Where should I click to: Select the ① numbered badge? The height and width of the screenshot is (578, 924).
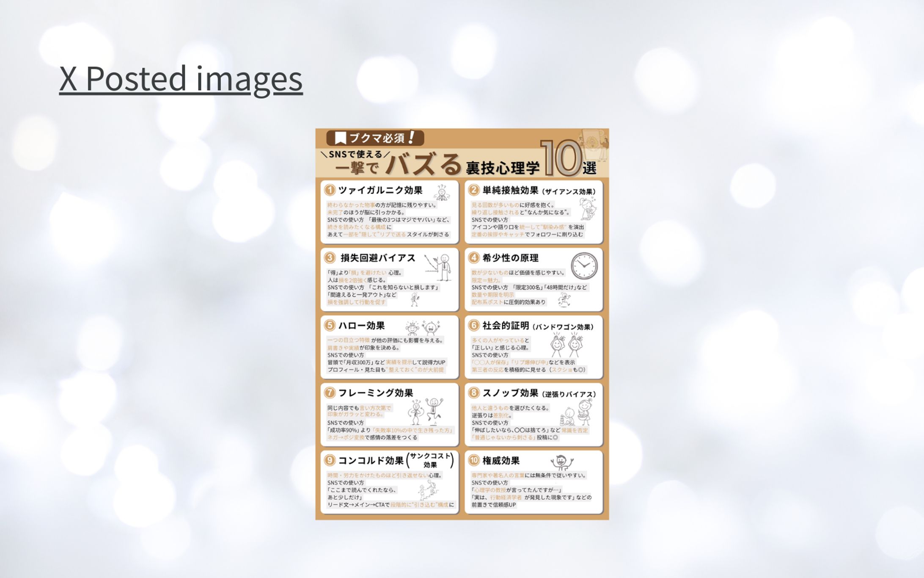(330, 190)
